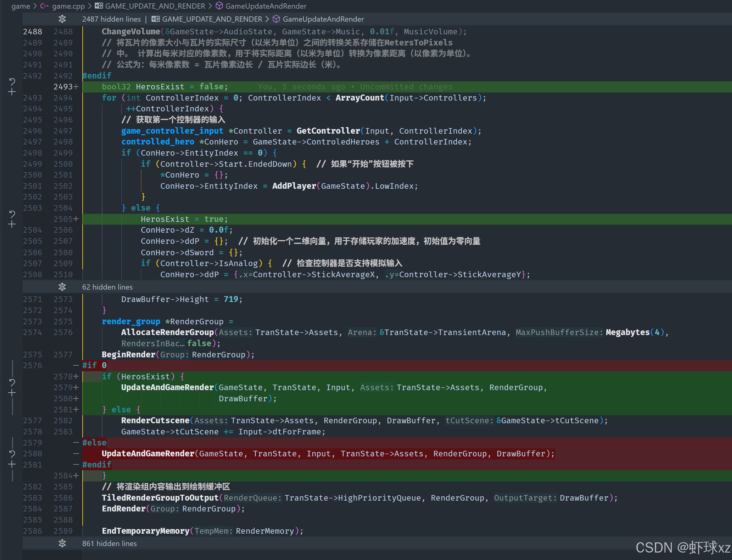Open the game.cpp breadcrumb item
This screenshot has height=560, width=732.
pyautogui.click(x=68, y=6)
